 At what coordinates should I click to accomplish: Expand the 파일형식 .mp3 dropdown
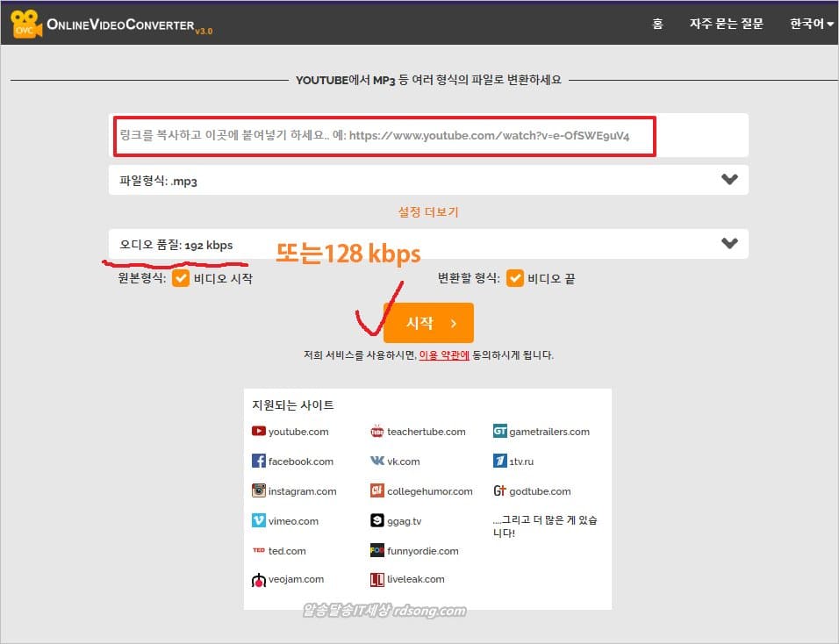click(x=728, y=180)
